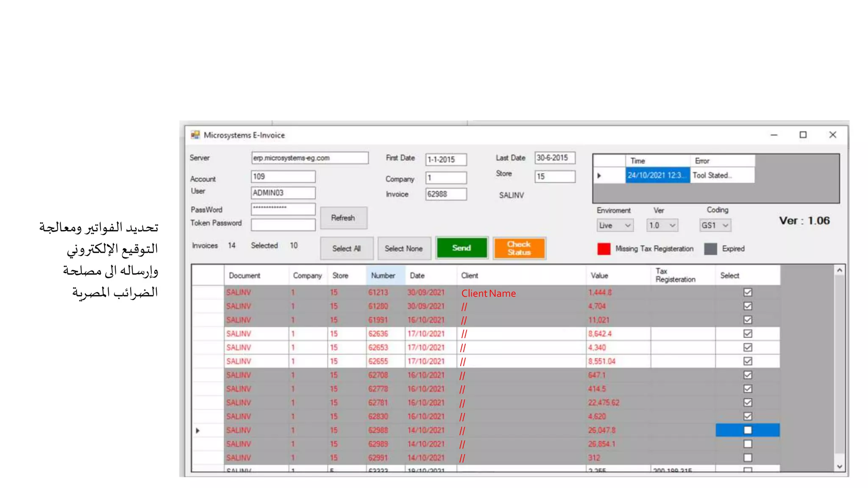Toggle Select checkbox for invoice 62636
The width and height of the screenshot is (868, 488).
click(x=748, y=334)
